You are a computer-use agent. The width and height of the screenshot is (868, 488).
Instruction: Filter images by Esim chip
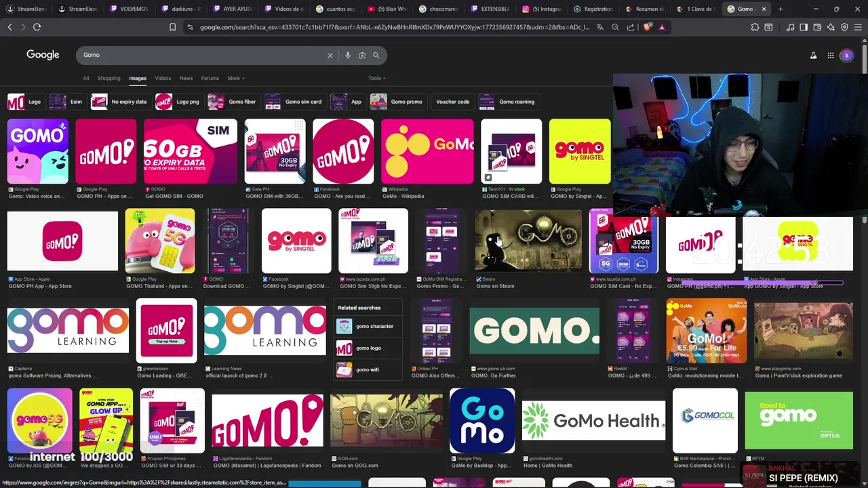[x=66, y=102]
